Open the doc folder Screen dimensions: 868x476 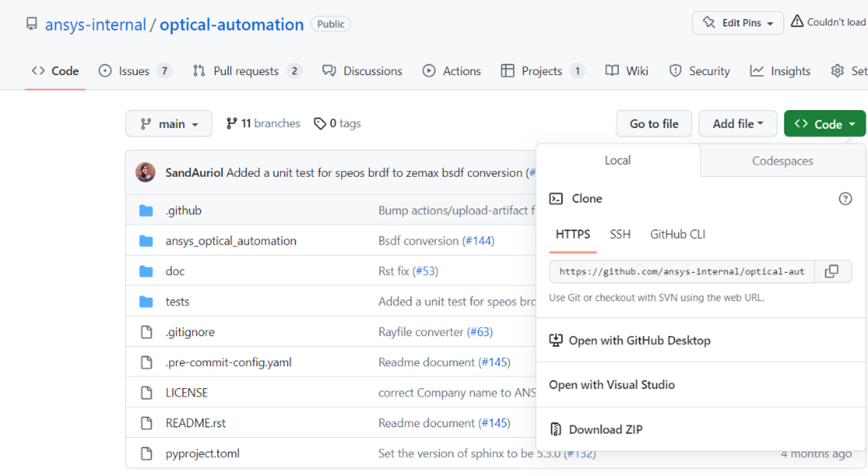175,271
